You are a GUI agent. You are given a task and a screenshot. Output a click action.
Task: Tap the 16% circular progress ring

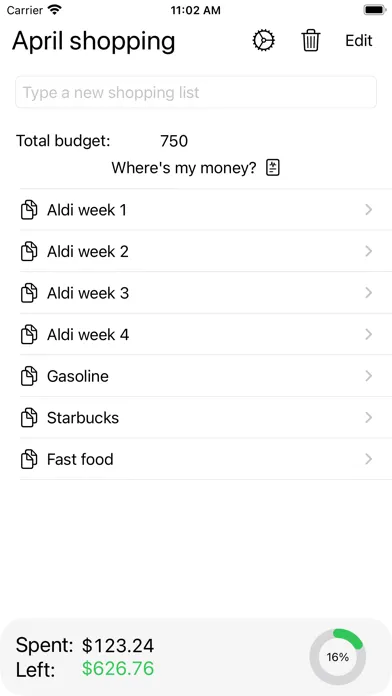[337, 657]
